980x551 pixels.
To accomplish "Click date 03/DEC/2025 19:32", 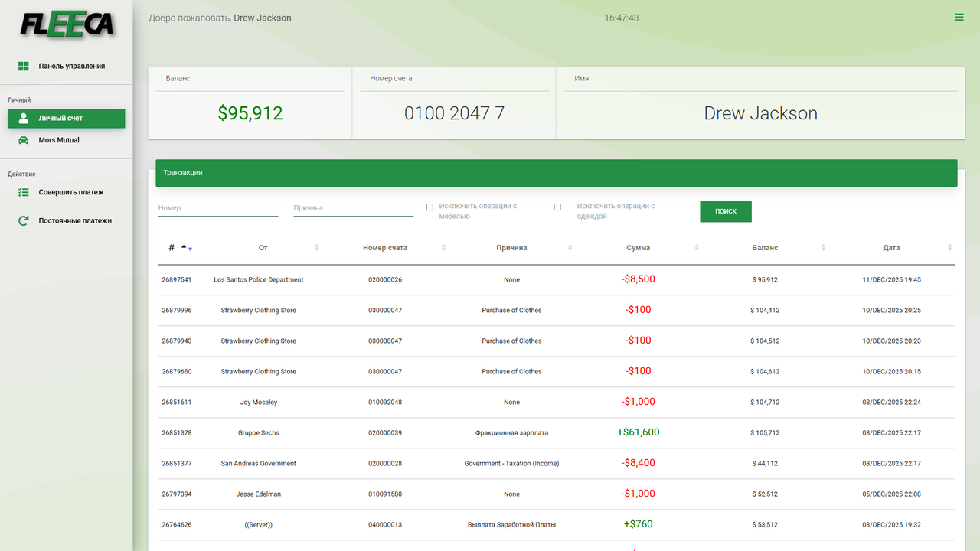I will [x=891, y=525].
